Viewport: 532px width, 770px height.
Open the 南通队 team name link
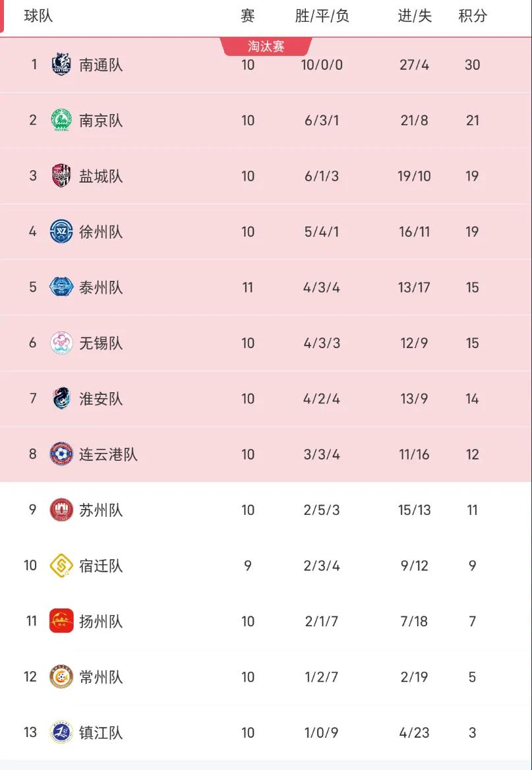101,65
